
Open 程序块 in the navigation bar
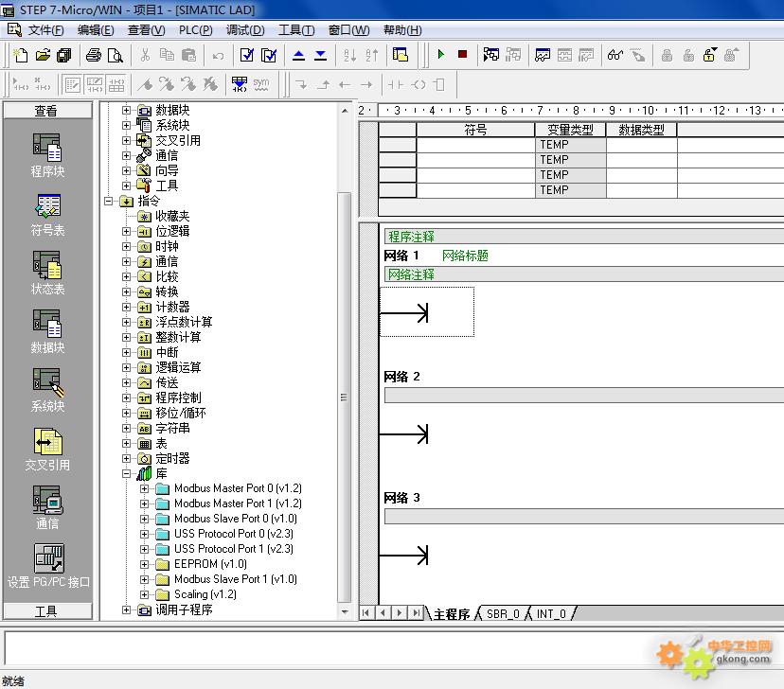pos(47,156)
